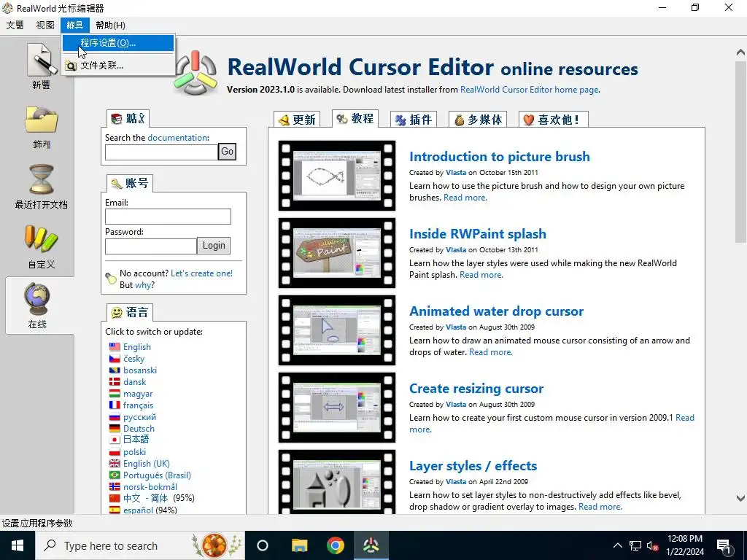747x560 pixels.
Task: Open RealWorld Cursor Editor home page link
Action: pyautogui.click(x=530, y=90)
